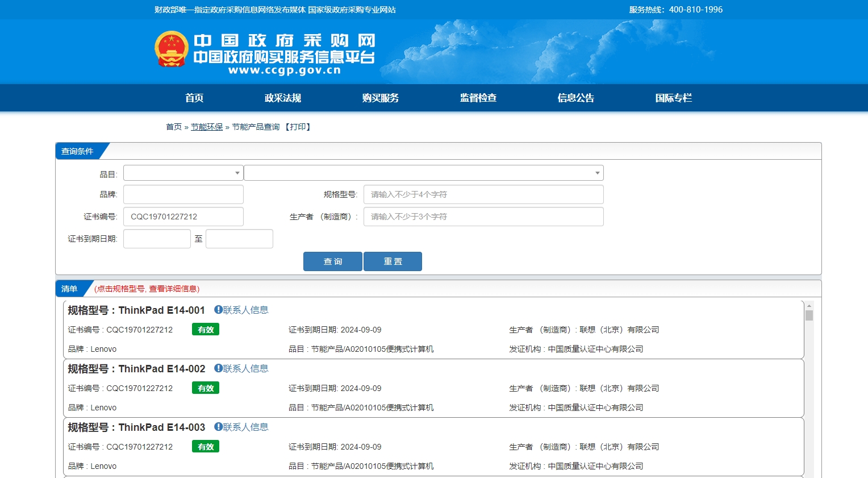Screen dimensions: 868x478
Task: Click 品目 category text in E14-003 row
Action: coord(361,466)
